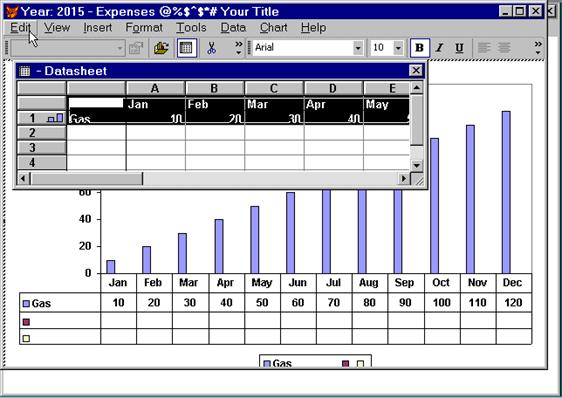The height and width of the screenshot is (398, 562).
Task: Click the Format Object icon beside the chart objects box
Action: [x=136, y=48]
